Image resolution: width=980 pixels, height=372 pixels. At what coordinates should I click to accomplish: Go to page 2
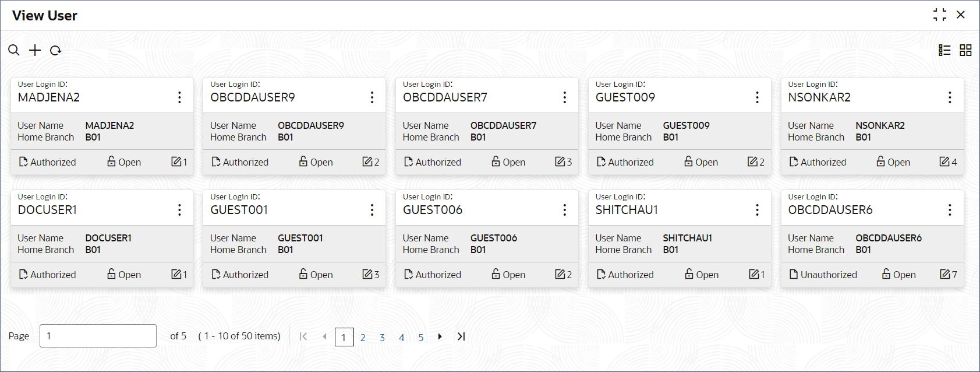click(x=363, y=337)
